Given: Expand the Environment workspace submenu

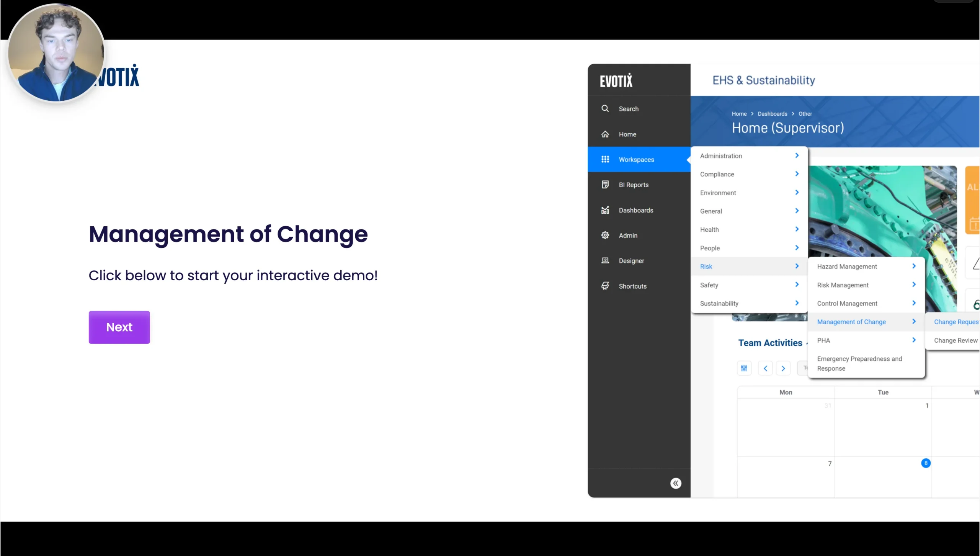Looking at the screenshot, I should click(749, 193).
